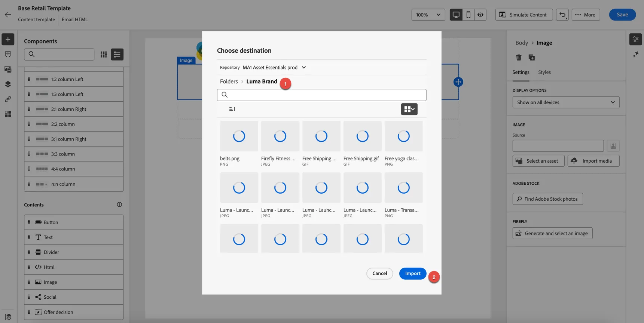
Task: Save the template
Action: pos(622,15)
